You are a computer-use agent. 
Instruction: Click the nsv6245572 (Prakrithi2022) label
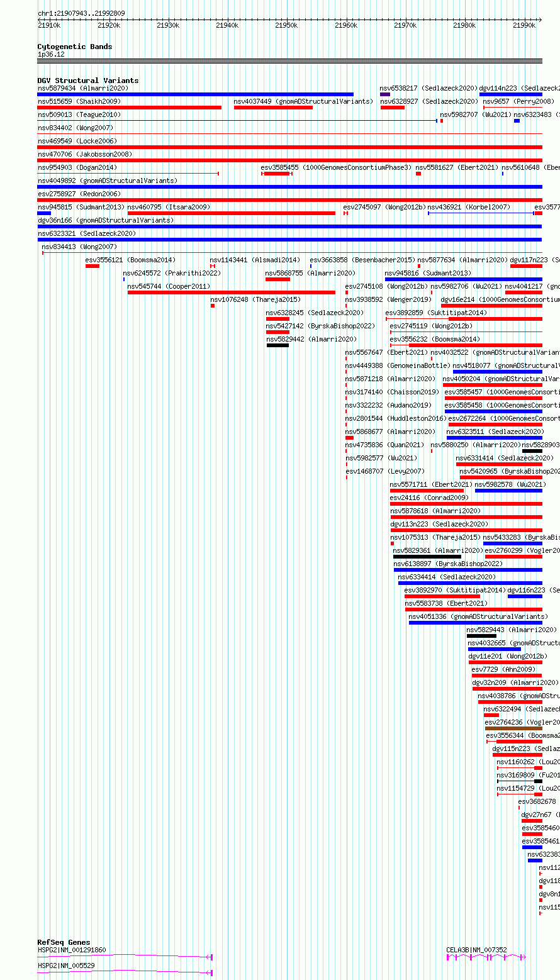172,273
